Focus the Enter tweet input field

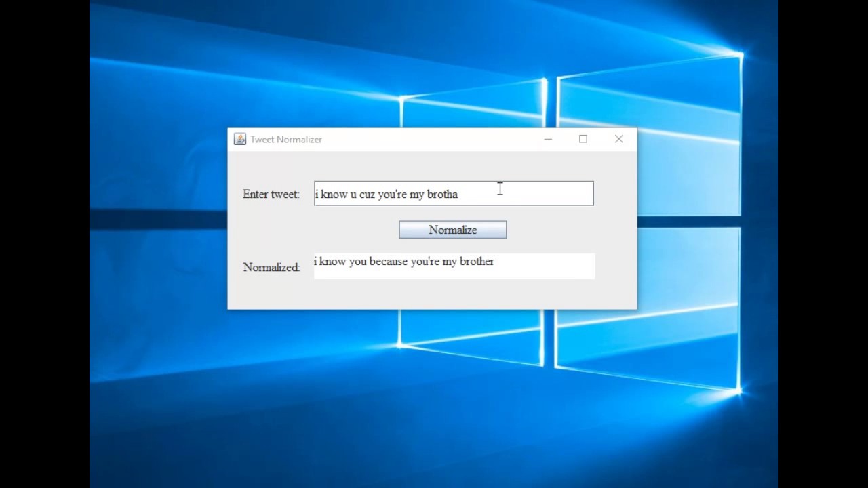pyautogui.click(x=454, y=193)
